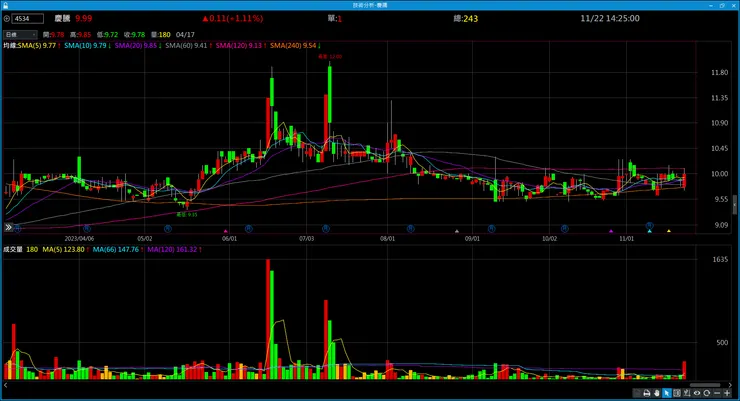Select the hand pan tool
This screenshot has height=401, width=740.
coord(656,393)
